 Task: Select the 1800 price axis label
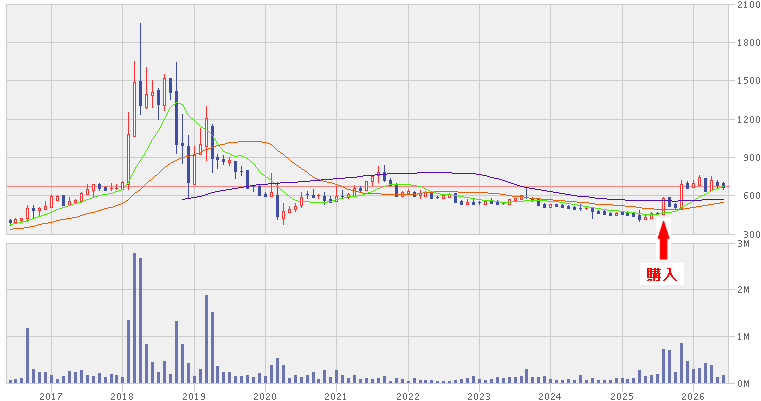[x=748, y=43]
